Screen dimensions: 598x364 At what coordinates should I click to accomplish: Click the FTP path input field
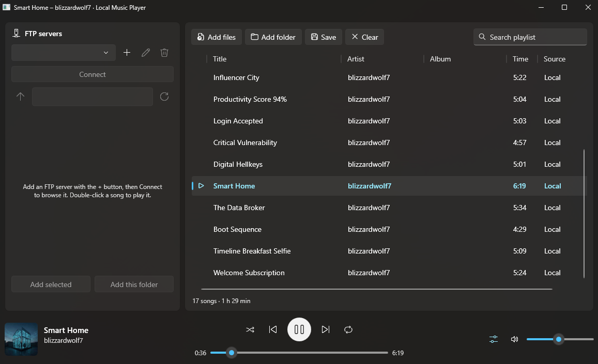click(93, 97)
